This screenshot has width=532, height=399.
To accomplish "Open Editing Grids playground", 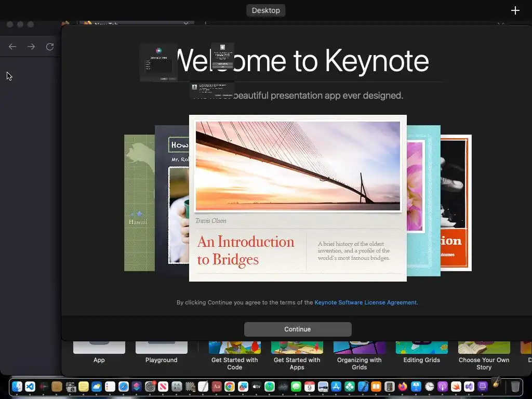I will 422,352.
